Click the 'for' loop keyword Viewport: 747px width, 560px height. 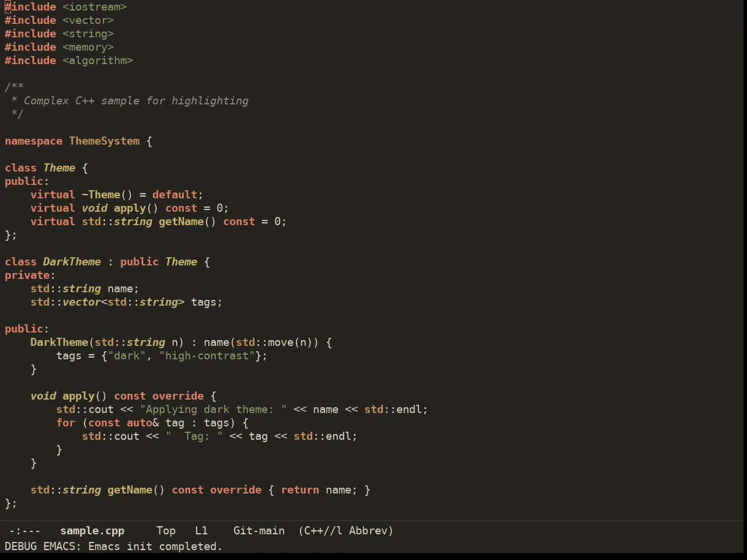(x=66, y=423)
